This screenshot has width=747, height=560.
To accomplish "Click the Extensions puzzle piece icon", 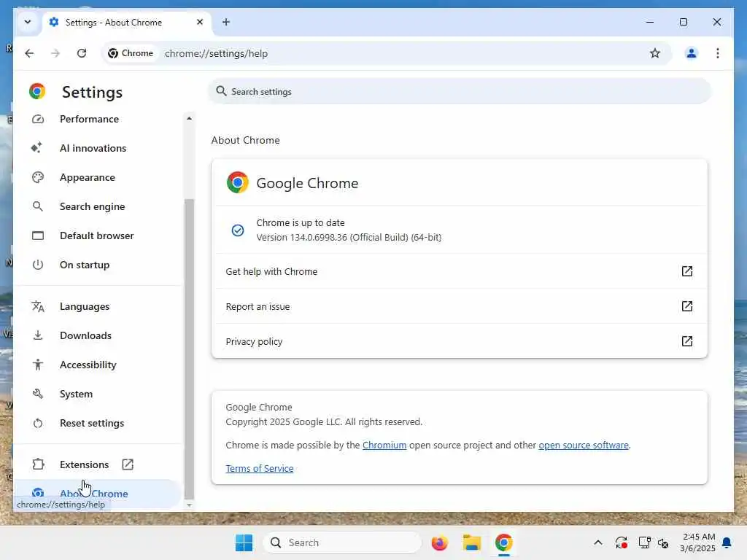I will tap(38, 464).
